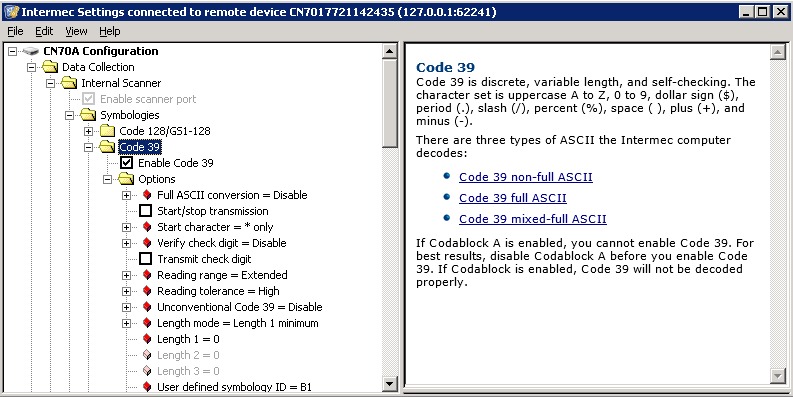The image size is (793, 397).
Task: Click the tree panel scroll down arrow
Action: coord(390,384)
